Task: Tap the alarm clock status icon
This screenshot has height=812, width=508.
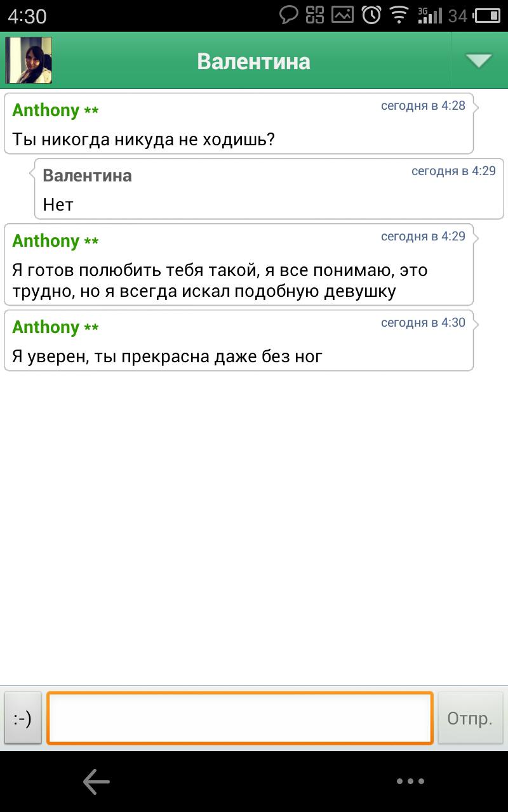Action: click(x=371, y=15)
